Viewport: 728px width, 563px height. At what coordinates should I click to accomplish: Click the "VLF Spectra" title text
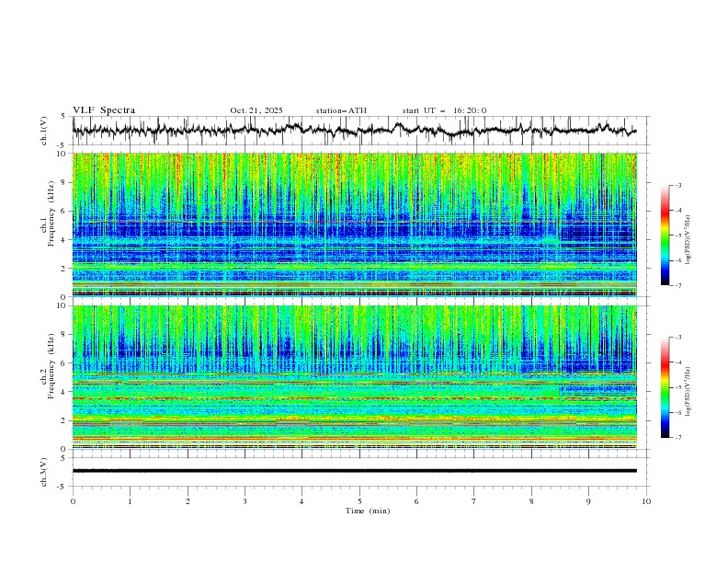[x=104, y=110]
